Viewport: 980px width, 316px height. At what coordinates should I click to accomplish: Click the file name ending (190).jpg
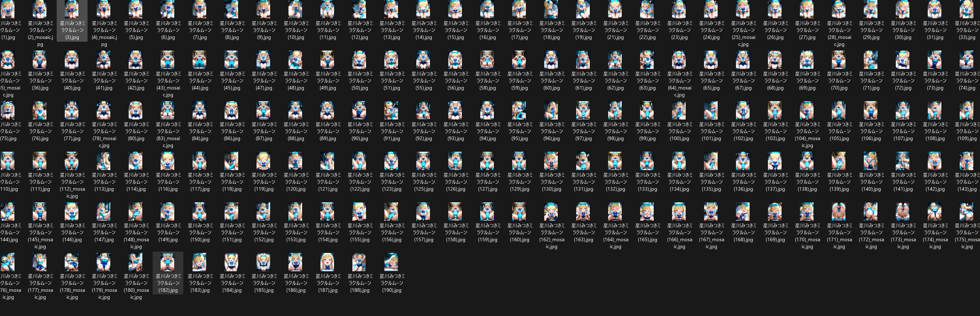click(x=391, y=283)
